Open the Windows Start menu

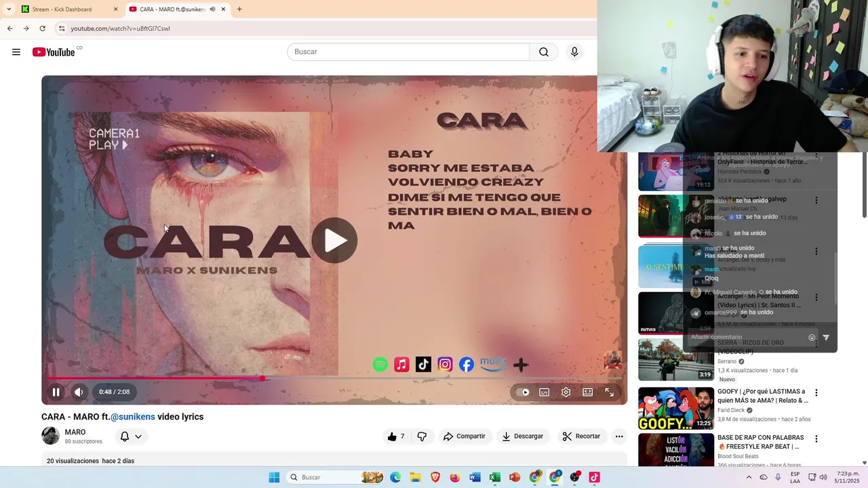point(274,477)
